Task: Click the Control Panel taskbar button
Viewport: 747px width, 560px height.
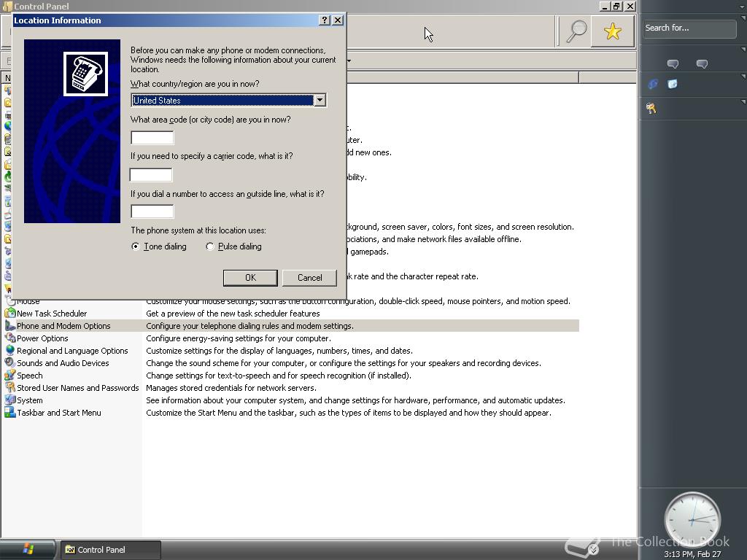Action: (x=110, y=550)
